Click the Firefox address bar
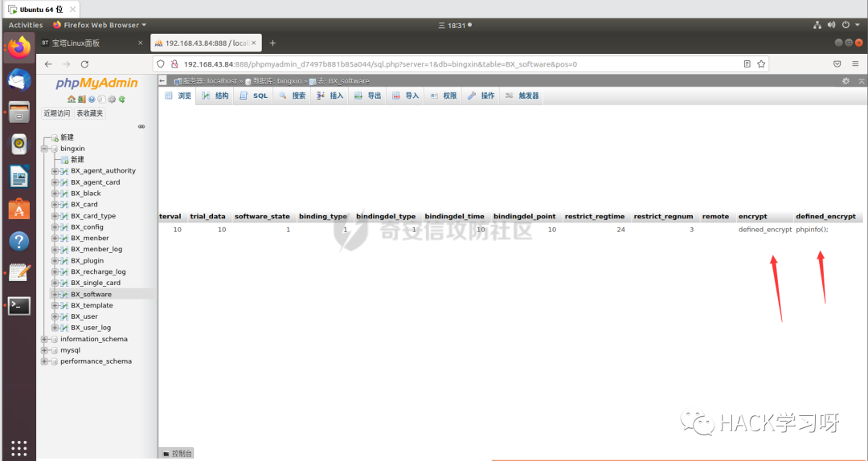The width and height of the screenshot is (868, 461). pyautogui.click(x=450, y=64)
